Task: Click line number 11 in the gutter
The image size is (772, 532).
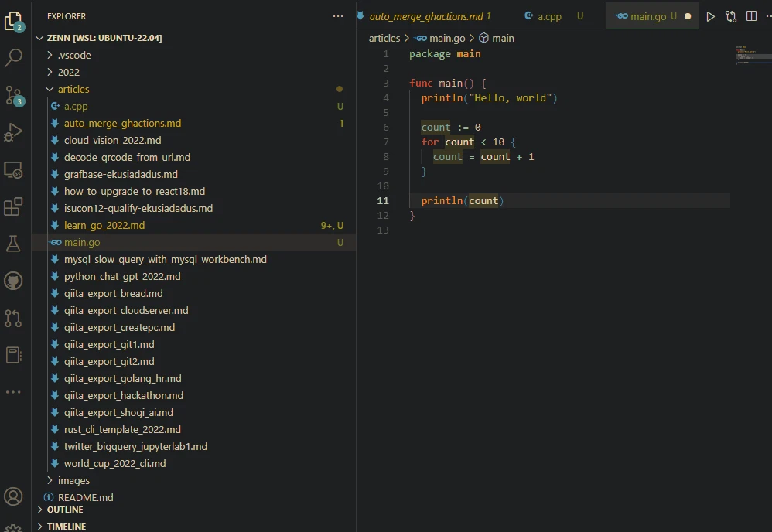Action: (383, 201)
